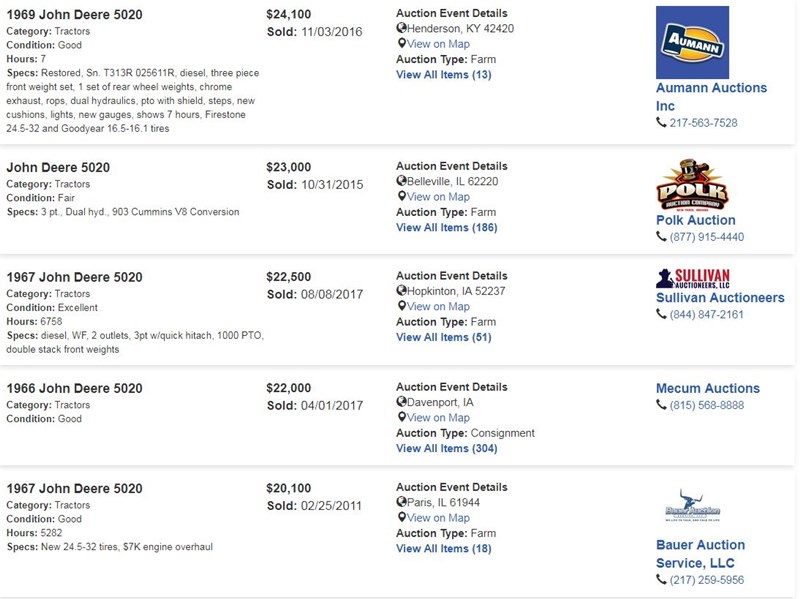Click the Bauer Auction Service logo
The height and width of the screenshot is (599, 800).
pyautogui.click(x=692, y=505)
